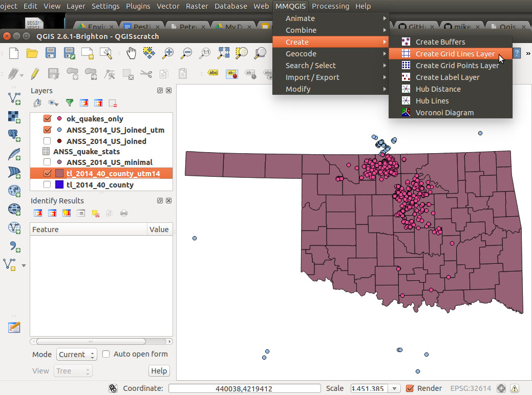Uncheck tl_2014_40_county_utm14 layer visibility

[x=47, y=173]
